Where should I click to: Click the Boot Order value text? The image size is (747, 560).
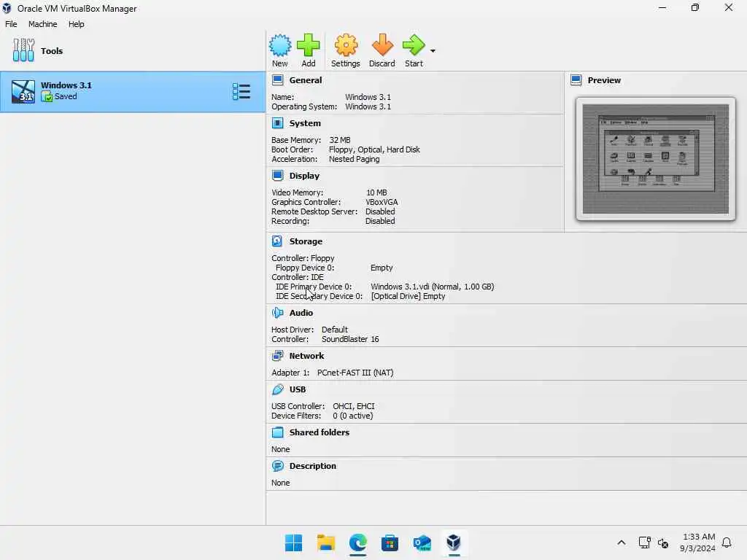(x=374, y=149)
